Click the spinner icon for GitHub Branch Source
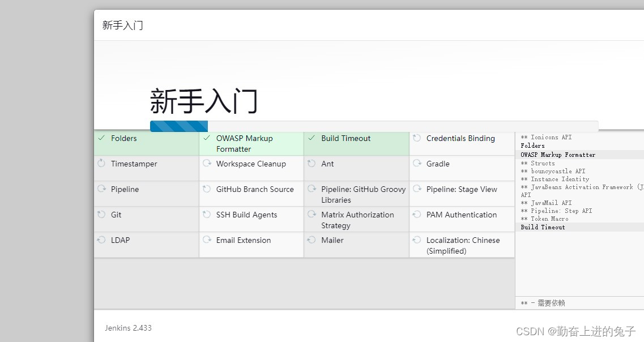The width and height of the screenshot is (644, 342). [x=207, y=189]
